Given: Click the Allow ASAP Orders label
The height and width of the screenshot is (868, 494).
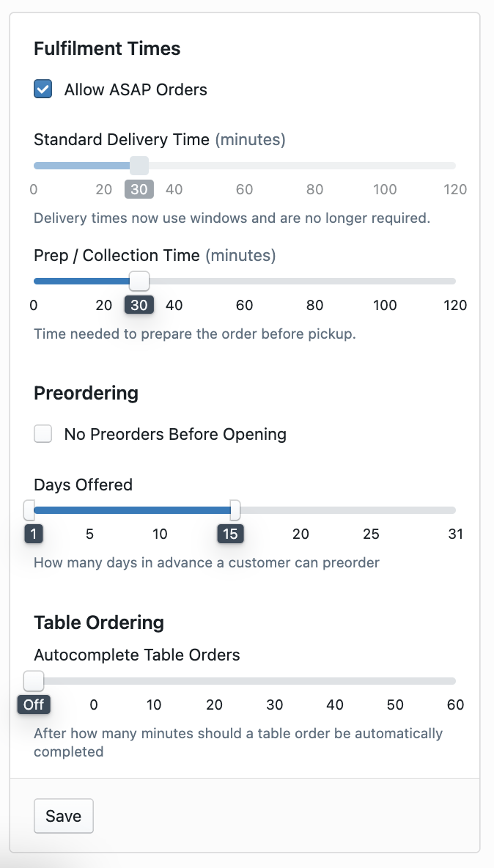Looking at the screenshot, I should (x=136, y=89).
